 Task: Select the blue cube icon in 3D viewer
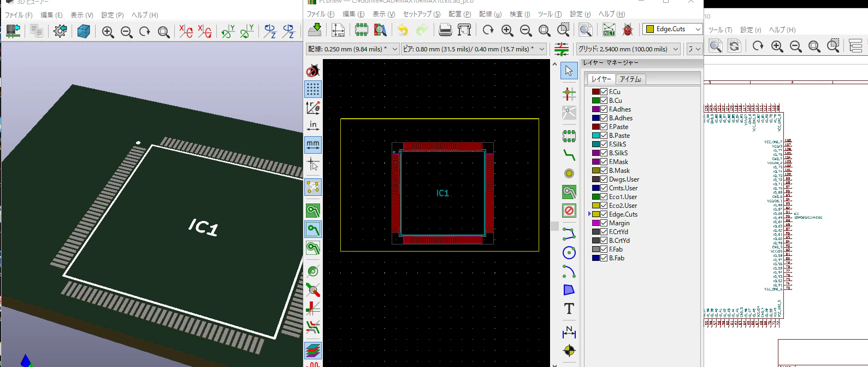point(84,31)
